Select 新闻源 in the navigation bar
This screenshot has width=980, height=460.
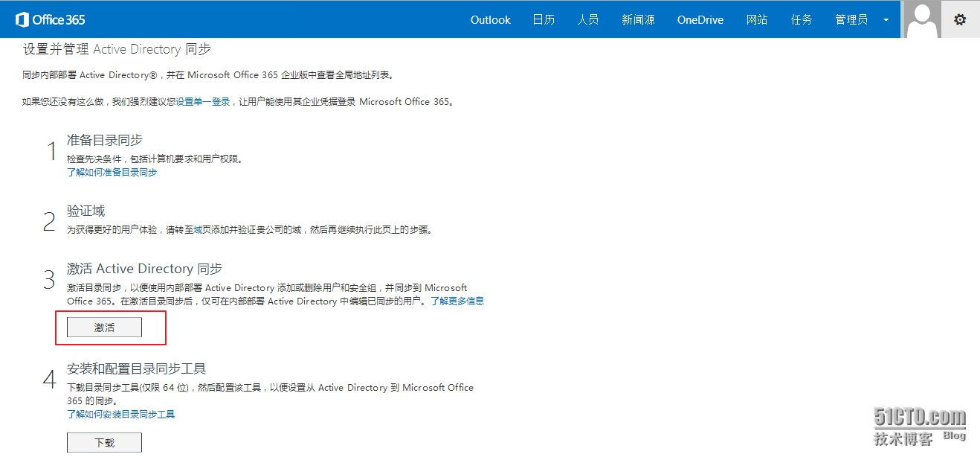pyautogui.click(x=638, y=20)
